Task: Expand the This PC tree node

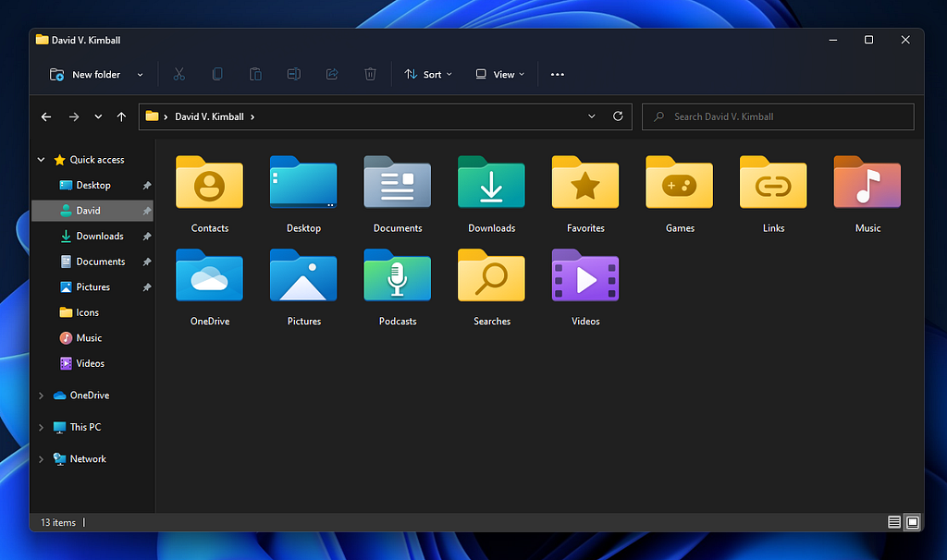Action: tap(41, 427)
